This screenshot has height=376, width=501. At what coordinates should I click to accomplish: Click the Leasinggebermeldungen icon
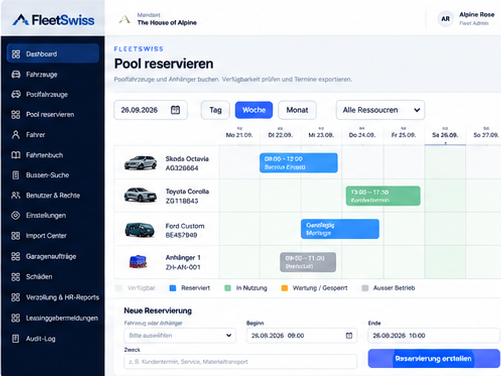click(x=16, y=318)
